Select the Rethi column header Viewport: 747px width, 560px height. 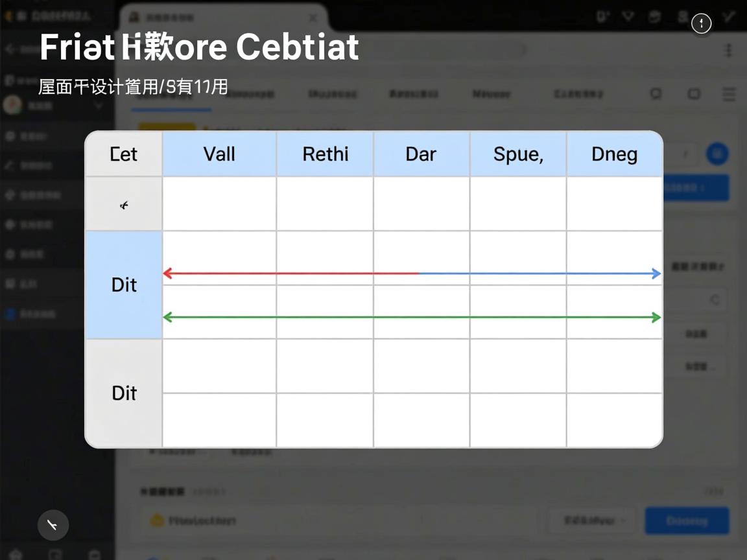(325, 154)
